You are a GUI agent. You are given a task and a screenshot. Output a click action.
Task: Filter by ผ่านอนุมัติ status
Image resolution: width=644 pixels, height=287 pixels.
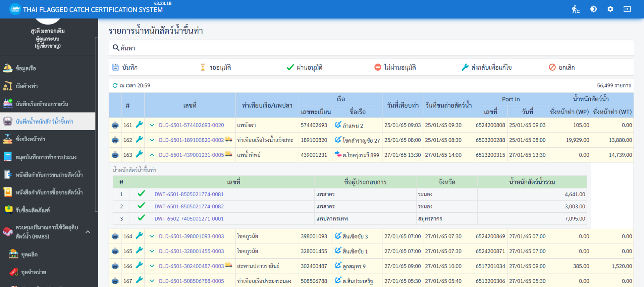coord(305,67)
